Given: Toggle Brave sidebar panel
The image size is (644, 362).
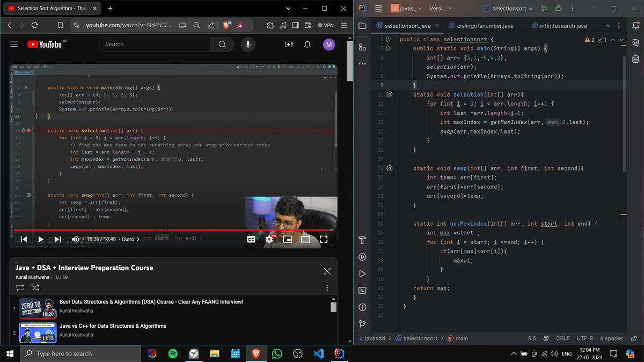Looking at the screenshot, I should tap(295, 25).
